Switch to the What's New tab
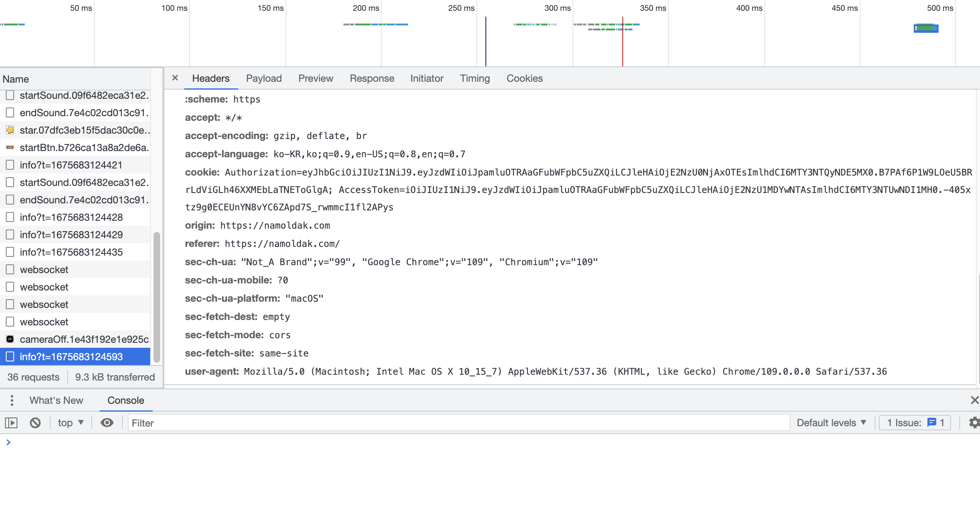This screenshot has width=980, height=532. (x=56, y=400)
